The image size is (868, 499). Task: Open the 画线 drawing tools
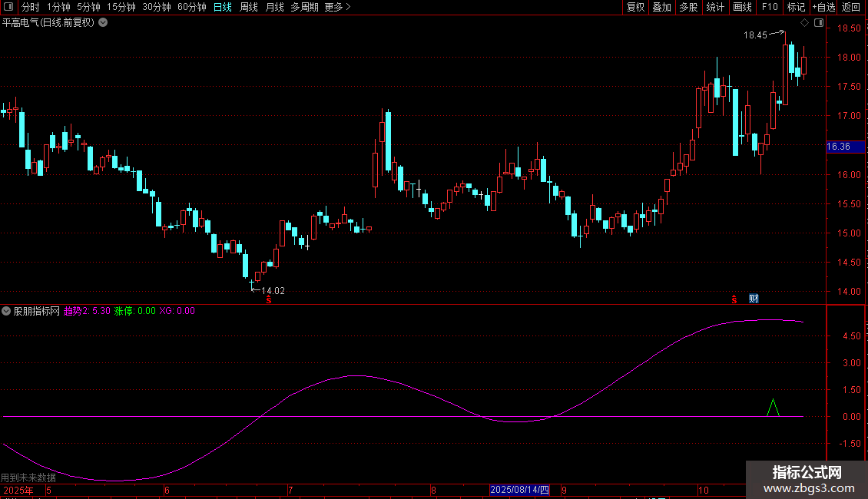pyautogui.click(x=742, y=8)
